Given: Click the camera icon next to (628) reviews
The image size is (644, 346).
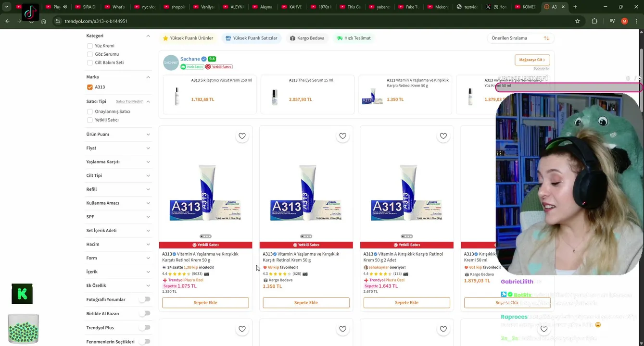Looking at the screenshot, I should 305,274.
